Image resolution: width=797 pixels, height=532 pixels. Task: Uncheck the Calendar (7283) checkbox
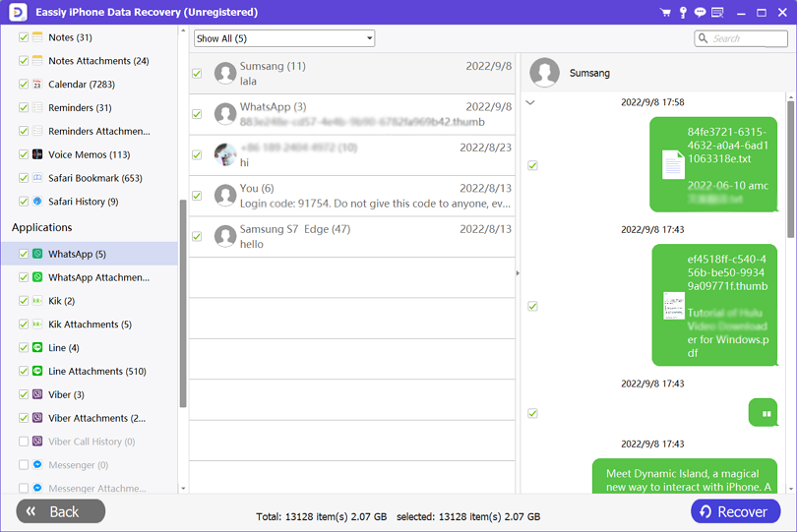(x=24, y=84)
